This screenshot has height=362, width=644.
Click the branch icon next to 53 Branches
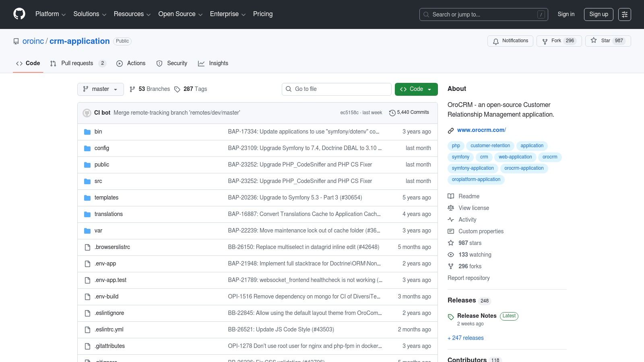click(132, 89)
